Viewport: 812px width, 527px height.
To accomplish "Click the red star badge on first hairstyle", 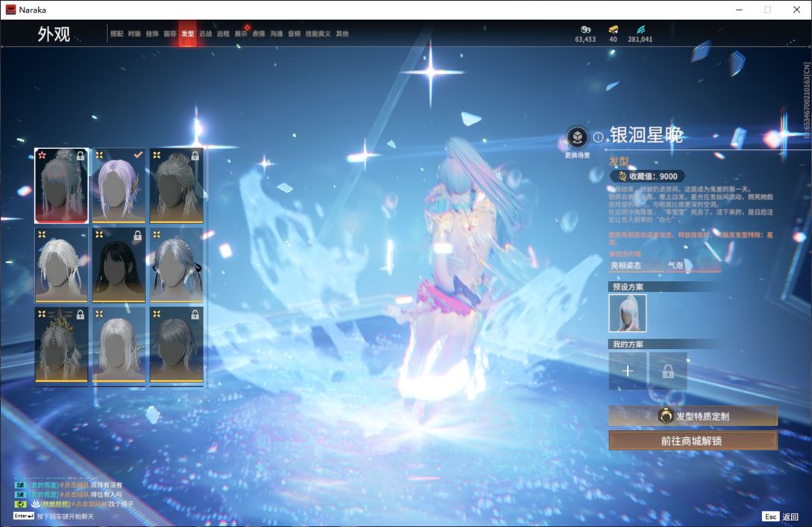I will point(42,155).
